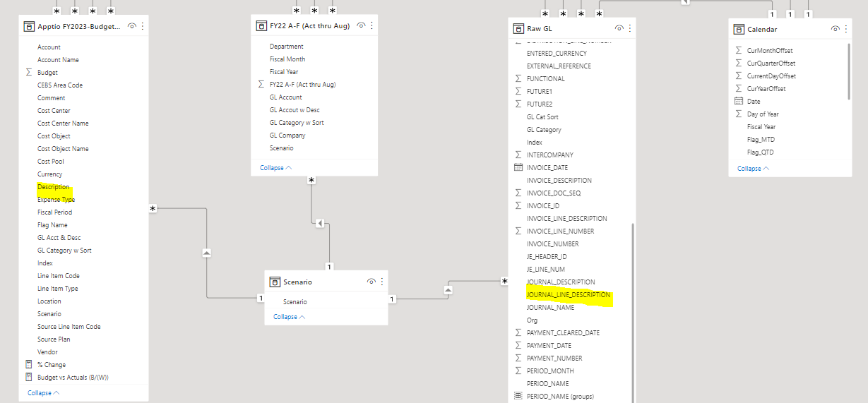Select Vendor field in Apptio table
The image size is (868, 403).
point(47,352)
